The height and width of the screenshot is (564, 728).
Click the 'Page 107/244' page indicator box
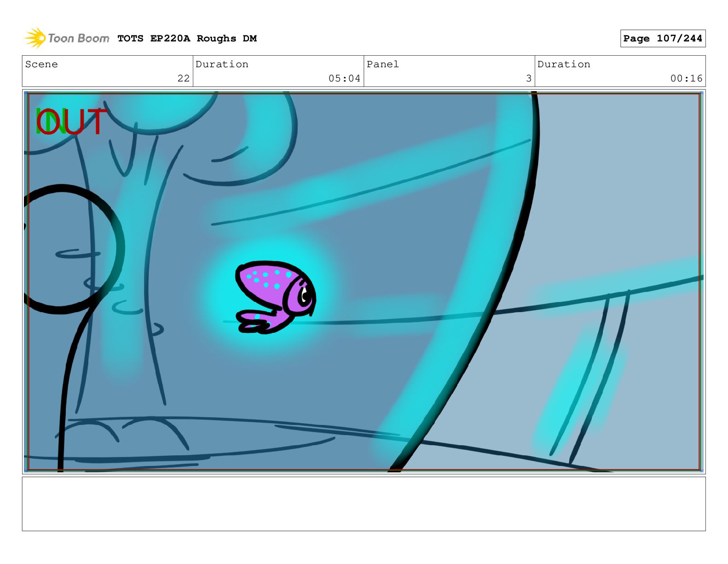point(663,39)
